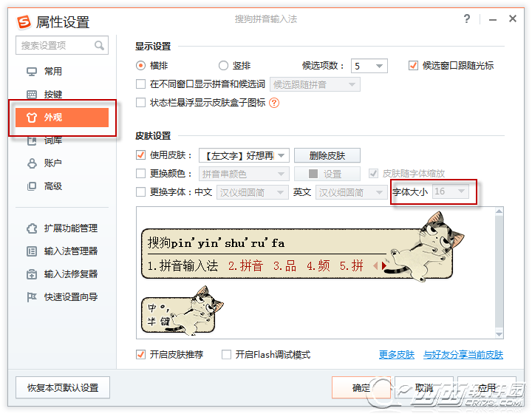The image size is (532, 414).
Task: Click the 删除皮肤 button
Action: coord(327,155)
